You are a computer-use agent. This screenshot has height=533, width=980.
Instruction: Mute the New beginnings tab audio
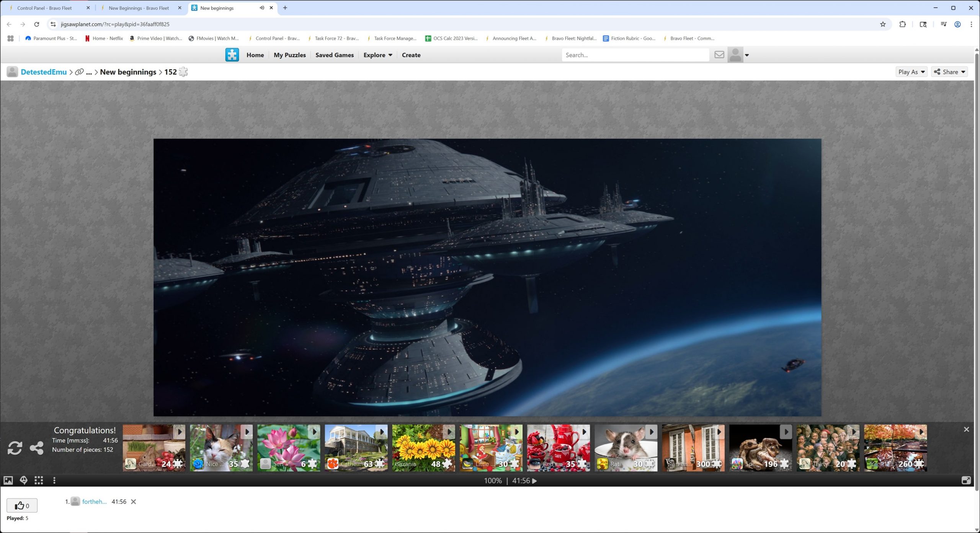[262, 8]
